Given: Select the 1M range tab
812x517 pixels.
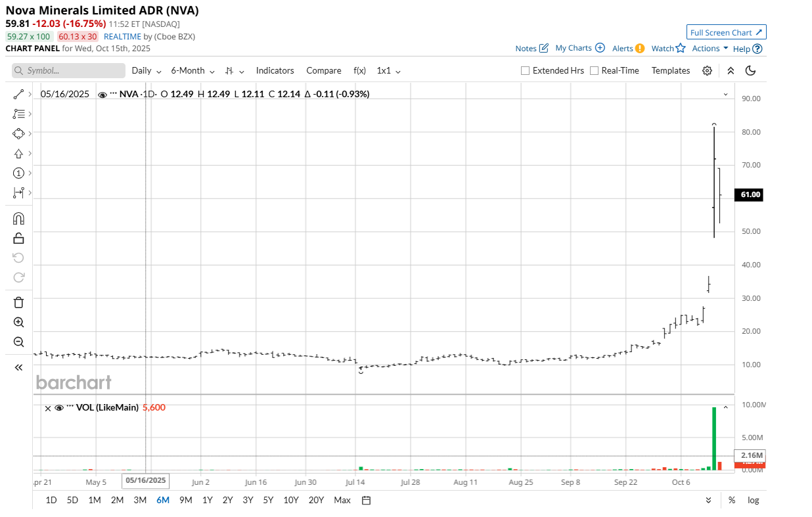Looking at the screenshot, I should click(94, 500).
